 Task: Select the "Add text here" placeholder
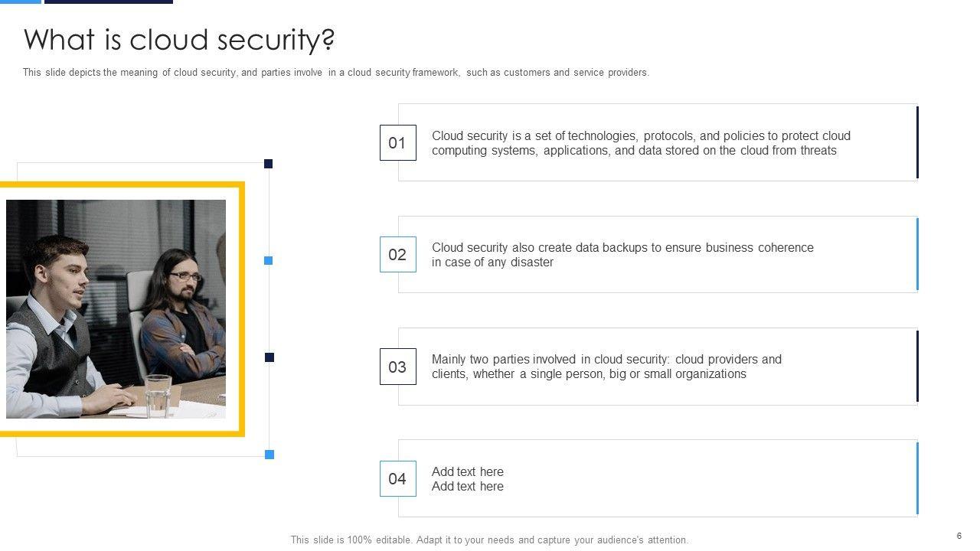click(467, 479)
